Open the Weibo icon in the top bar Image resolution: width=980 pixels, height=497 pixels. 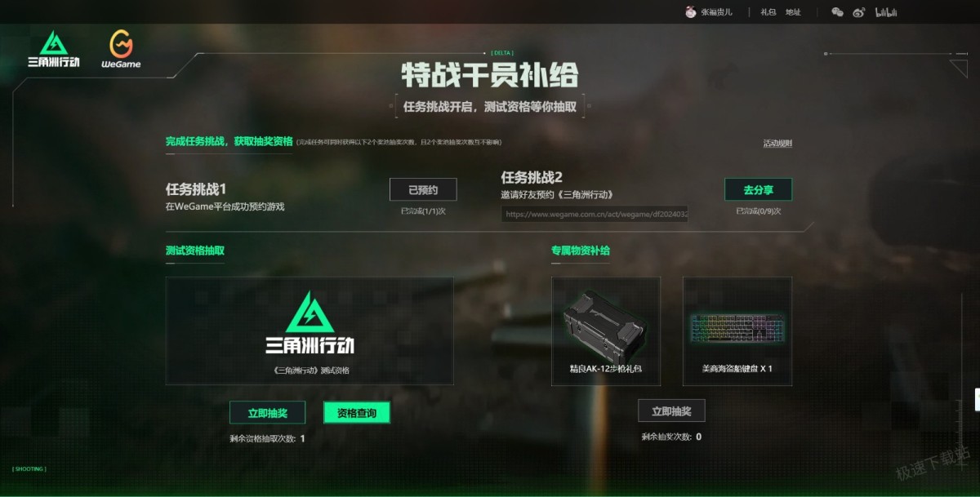pos(858,12)
